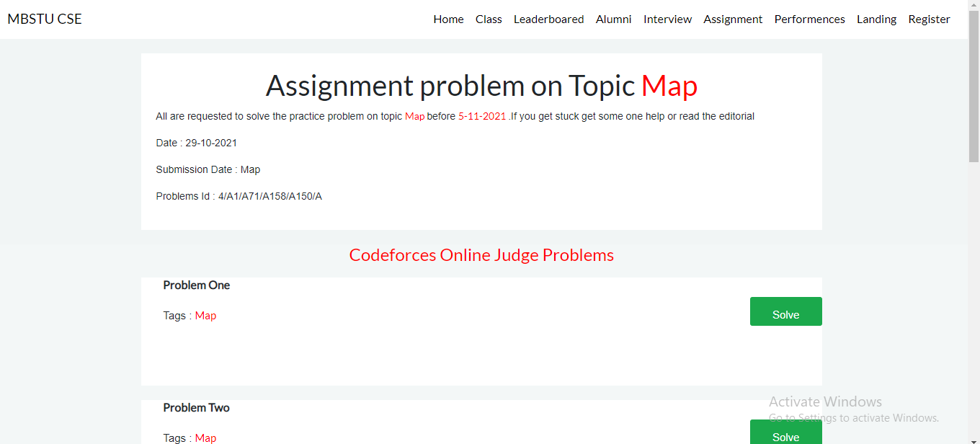Screen dimensions: 980x444
Task: Select the Problem One title
Action: 196,285
